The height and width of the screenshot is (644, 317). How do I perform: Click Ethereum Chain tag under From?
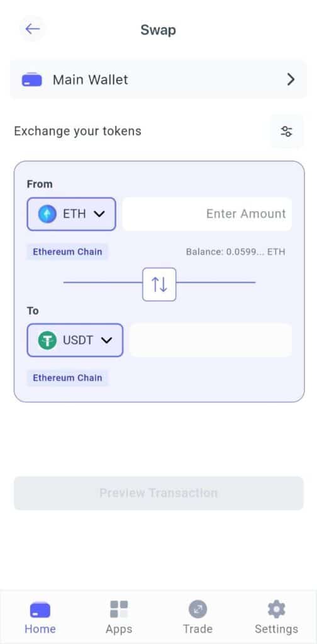[x=67, y=252]
